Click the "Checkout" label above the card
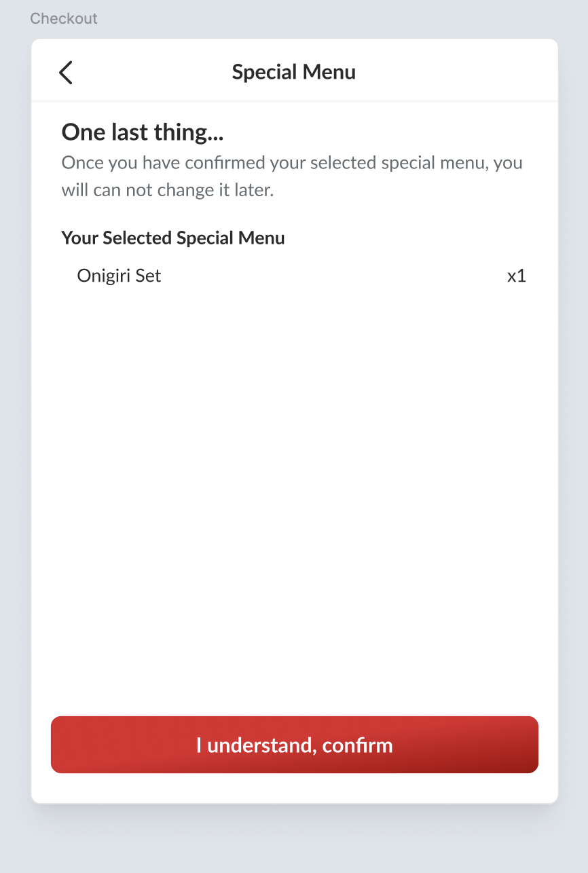This screenshot has height=873, width=588. click(64, 18)
